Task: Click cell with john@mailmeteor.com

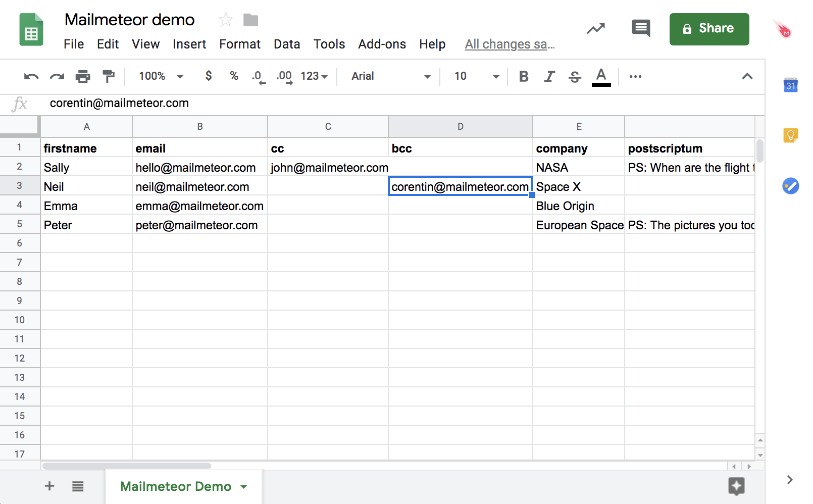Action: click(328, 167)
